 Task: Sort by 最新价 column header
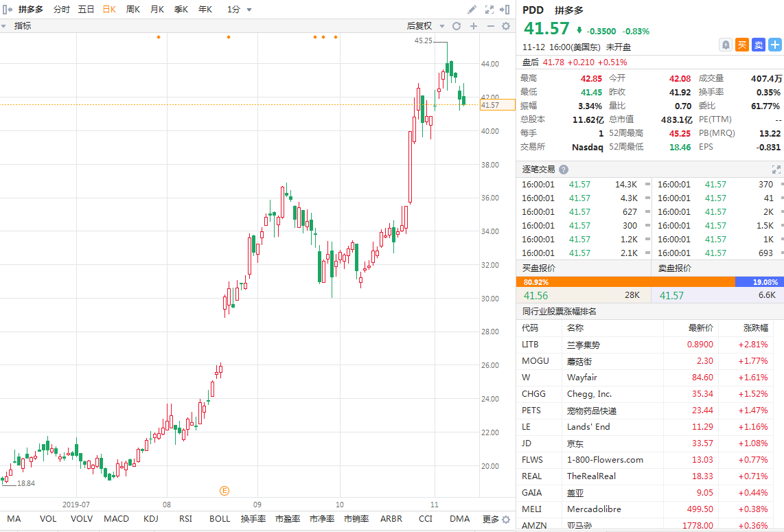point(700,328)
